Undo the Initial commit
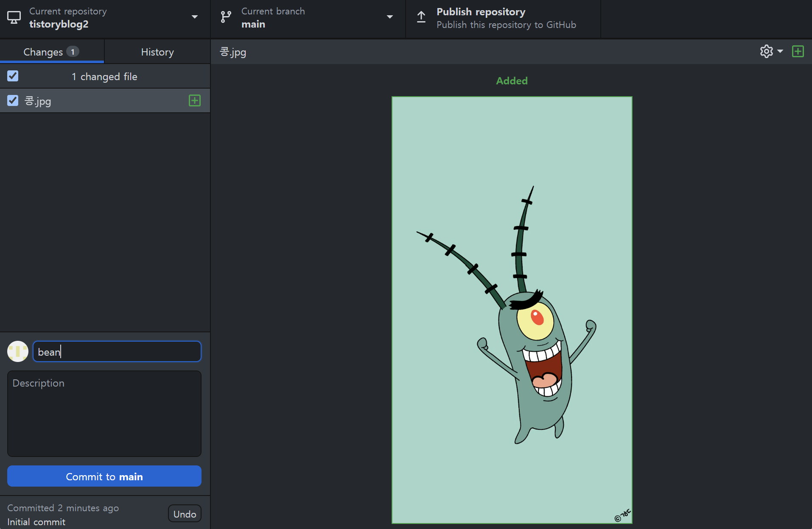The width and height of the screenshot is (812, 529). 185,514
